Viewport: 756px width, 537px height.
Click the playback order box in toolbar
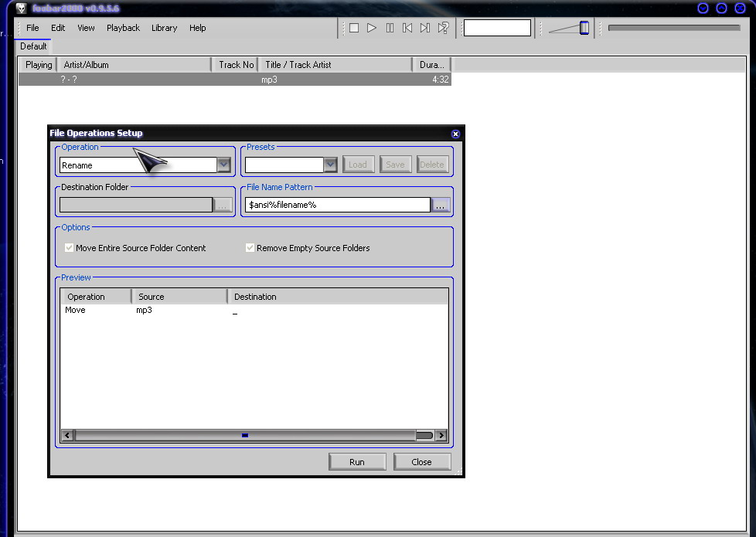(x=497, y=28)
